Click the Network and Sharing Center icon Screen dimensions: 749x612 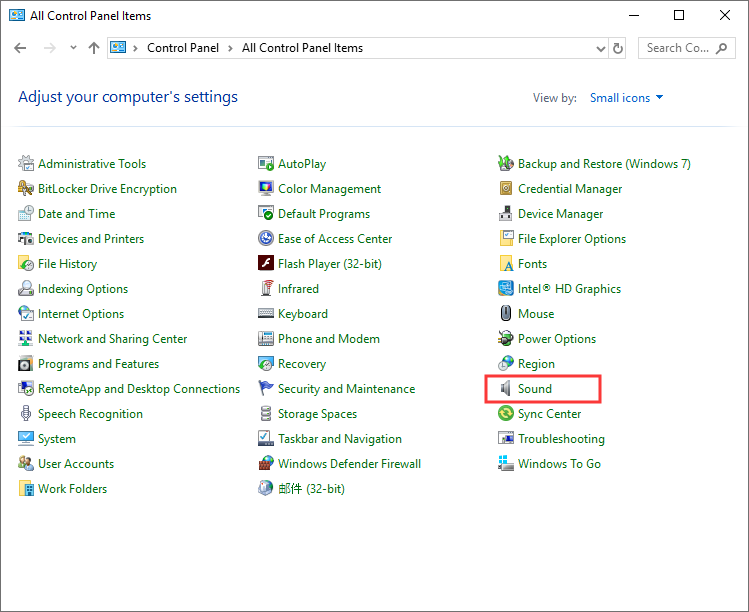tap(26, 338)
